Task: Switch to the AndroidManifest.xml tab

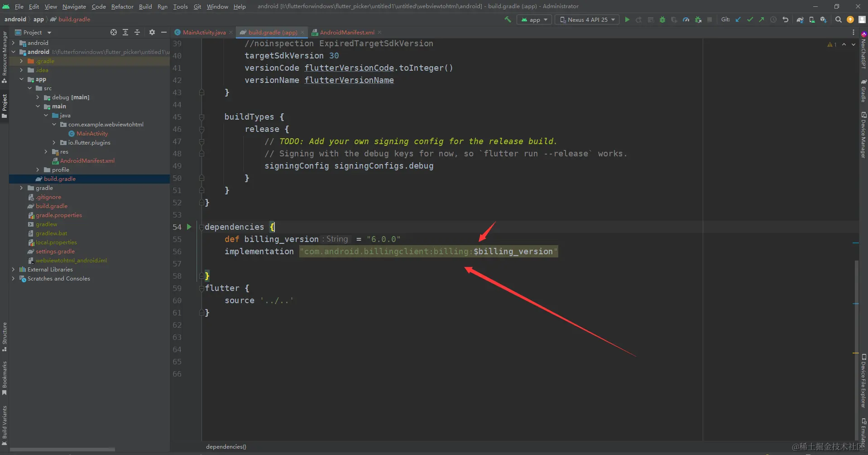Action: [347, 32]
